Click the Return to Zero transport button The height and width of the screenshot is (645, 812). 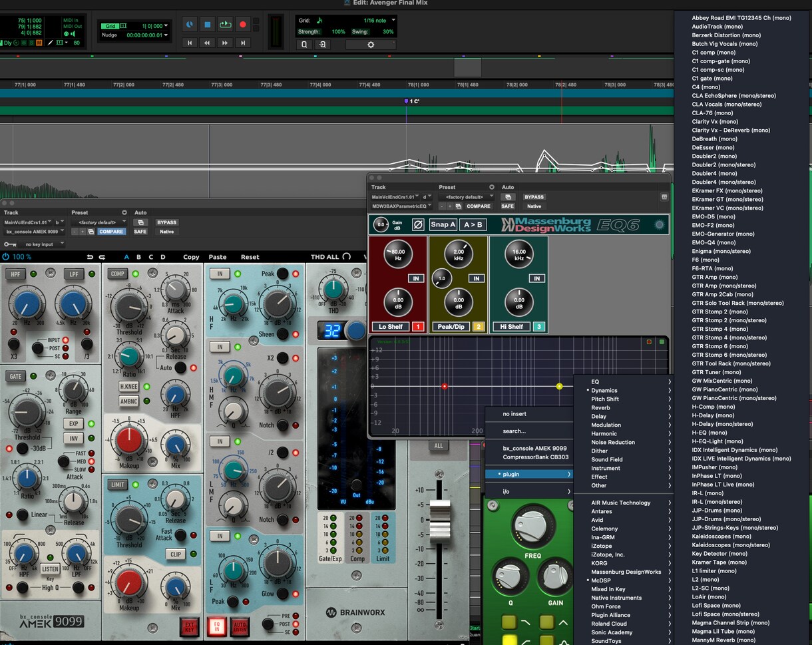tap(190, 43)
